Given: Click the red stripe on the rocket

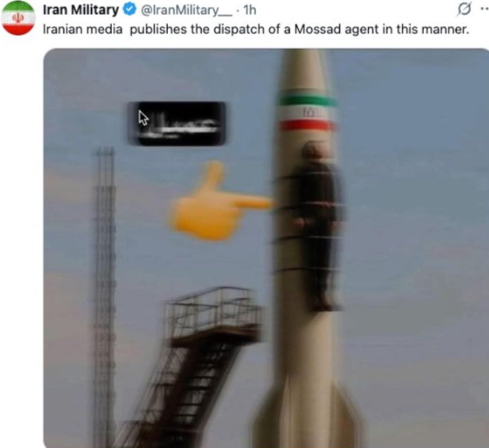Looking at the screenshot, I should [307, 125].
